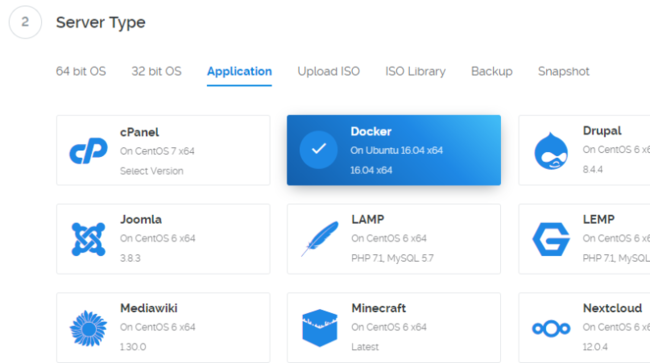Toggle the Docker selected checkmark

[319, 150]
